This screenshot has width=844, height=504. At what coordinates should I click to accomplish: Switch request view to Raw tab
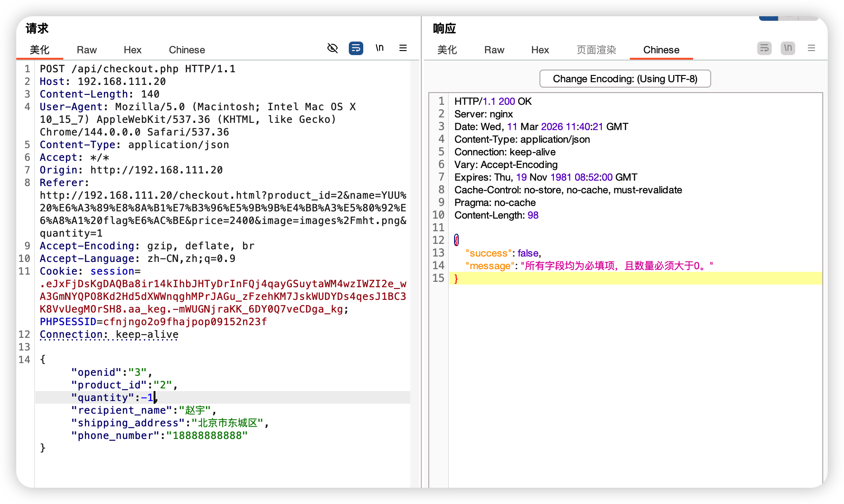87,50
